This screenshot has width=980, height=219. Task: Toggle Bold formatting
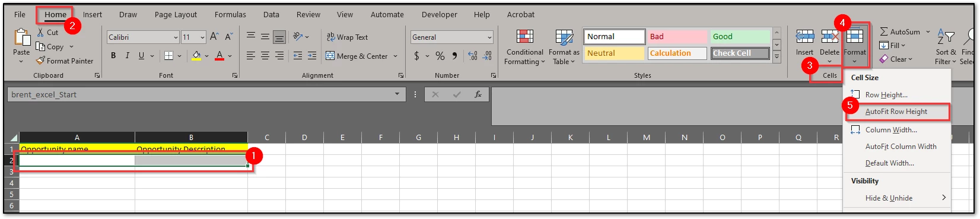pos(113,56)
